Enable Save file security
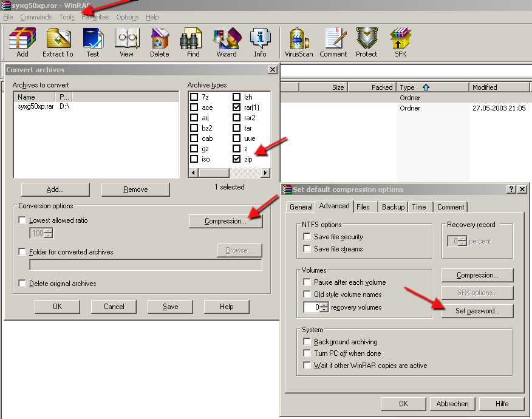This screenshot has width=532, height=419. [307, 236]
